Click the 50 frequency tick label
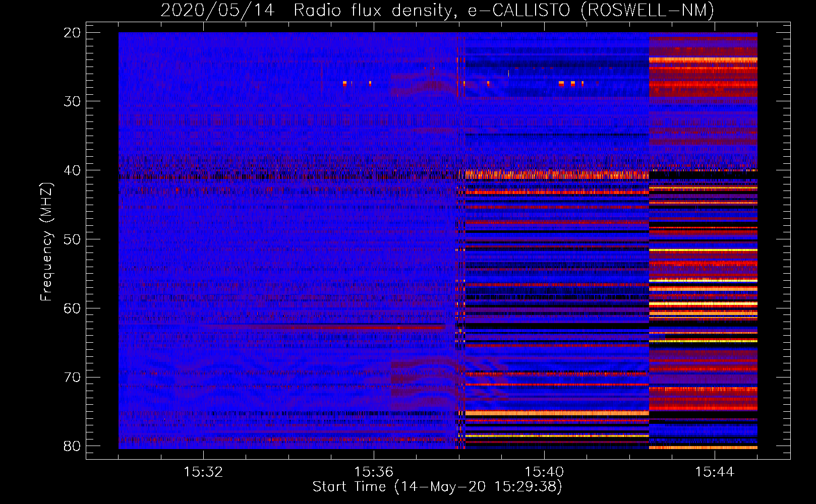 [73, 239]
